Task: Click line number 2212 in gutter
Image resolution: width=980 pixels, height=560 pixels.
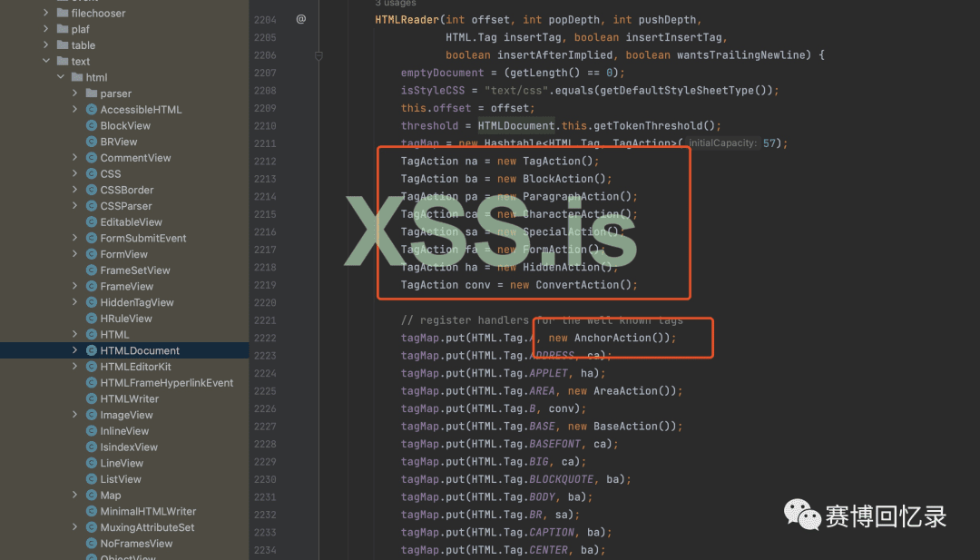Action: (x=265, y=162)
